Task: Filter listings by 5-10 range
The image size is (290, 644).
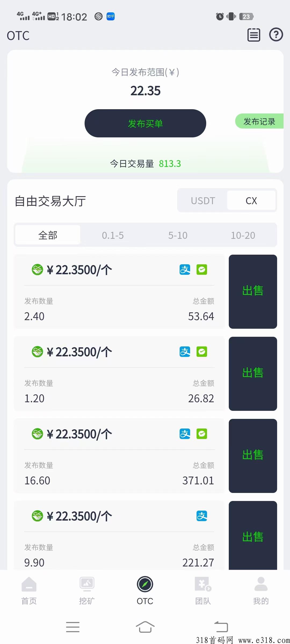Action: [x=178, y=235]
